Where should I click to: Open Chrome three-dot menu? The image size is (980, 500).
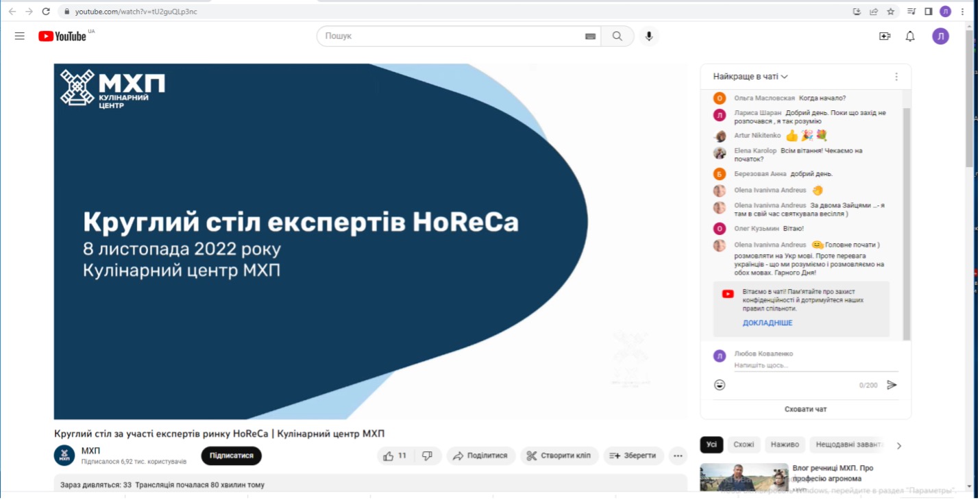coord(963,11)
